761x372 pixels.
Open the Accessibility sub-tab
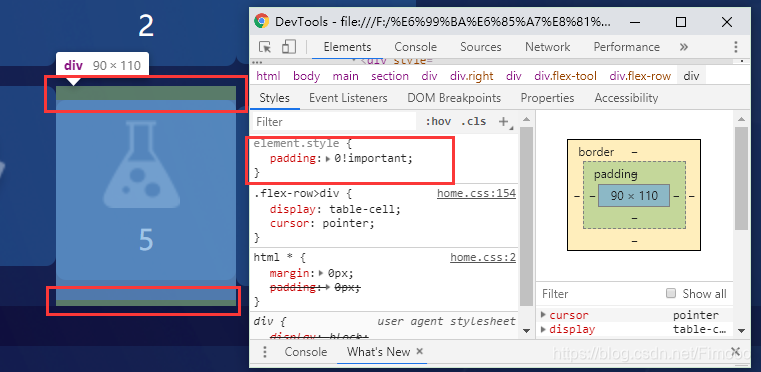tap(626, 98)
